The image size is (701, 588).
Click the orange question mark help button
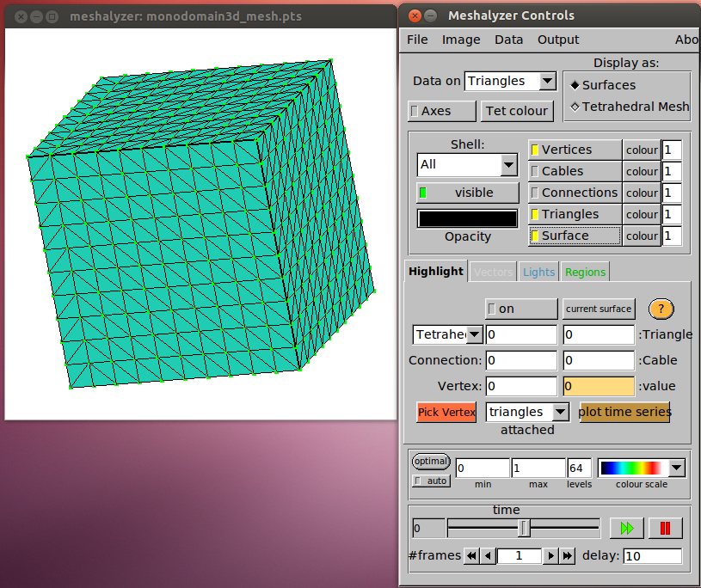pos(661,309)
